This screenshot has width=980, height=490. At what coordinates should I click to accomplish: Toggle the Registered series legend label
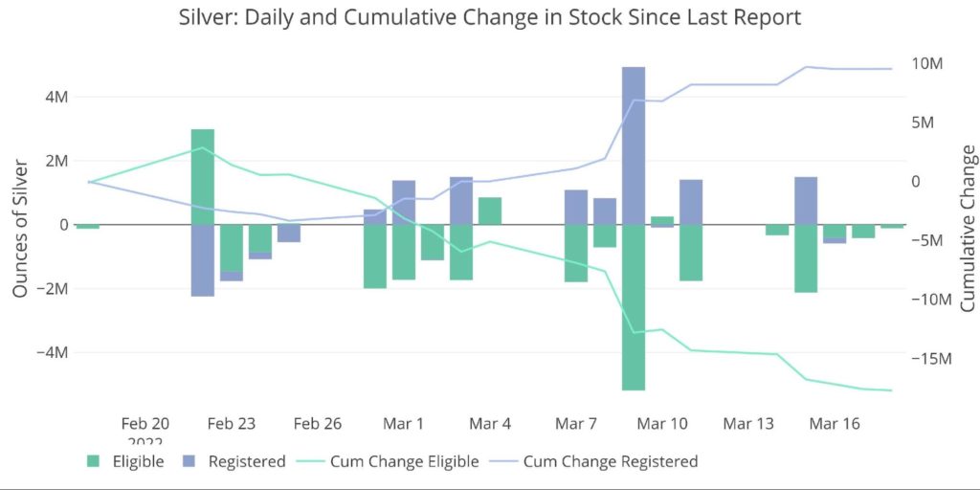click(246, 461)
